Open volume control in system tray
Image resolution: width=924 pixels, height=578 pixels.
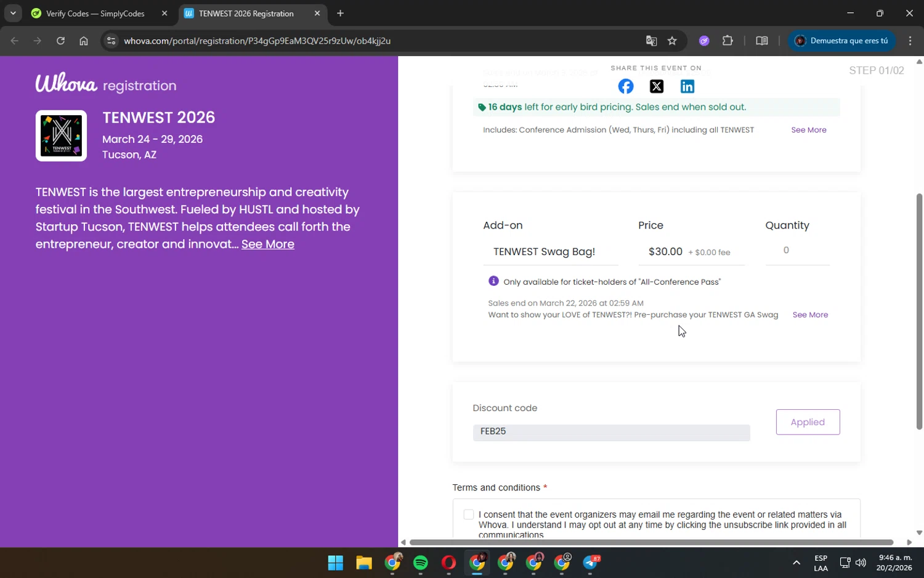pyautogui.click(x=861, y=563)
